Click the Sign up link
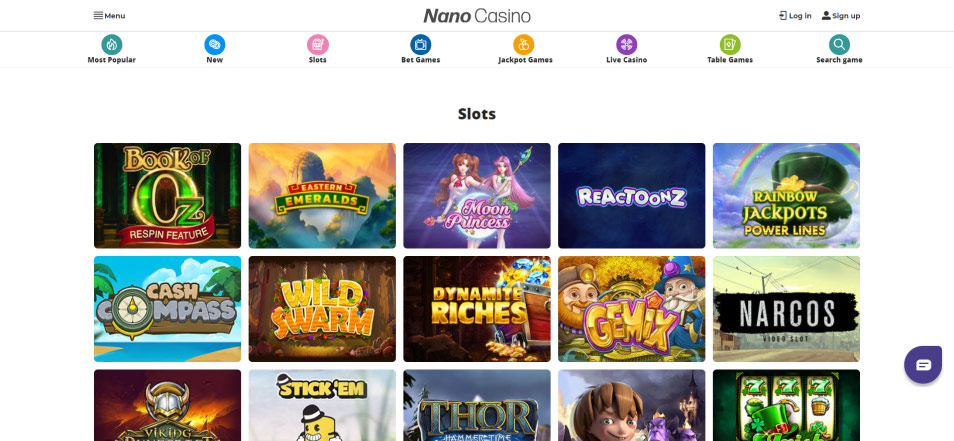The image size is (954, 441). [841, 16]
